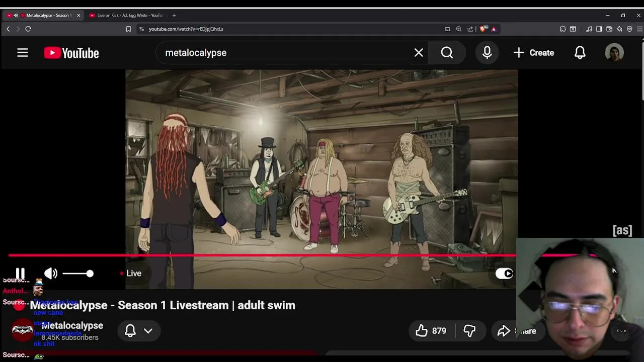
Task: Click the youtube.com address bar URL
Action: click(186, 29)
